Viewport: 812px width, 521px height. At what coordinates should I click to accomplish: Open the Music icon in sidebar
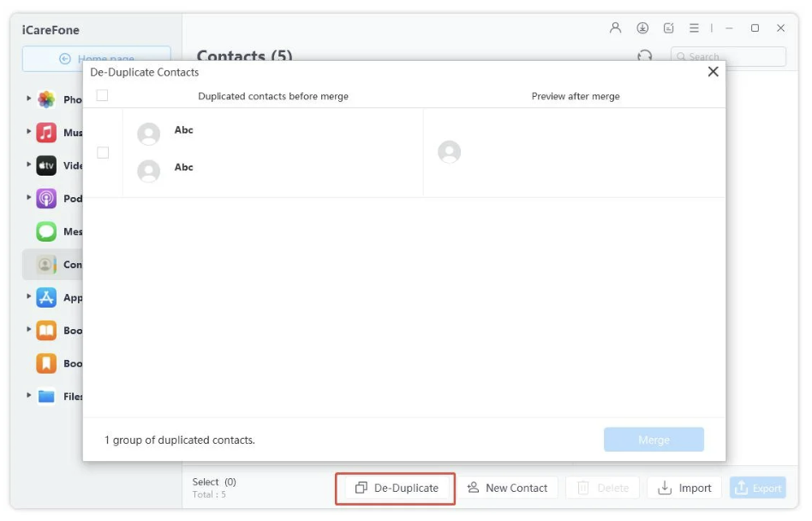(x=46, y=133)
